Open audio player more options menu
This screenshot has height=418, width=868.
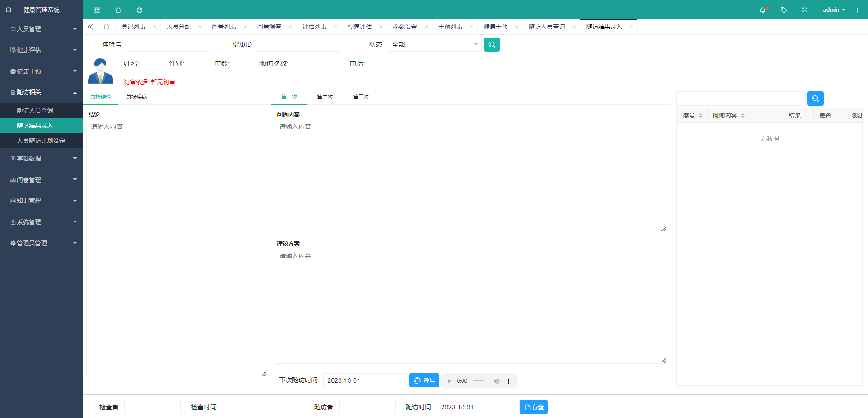(x=508, y=381)
